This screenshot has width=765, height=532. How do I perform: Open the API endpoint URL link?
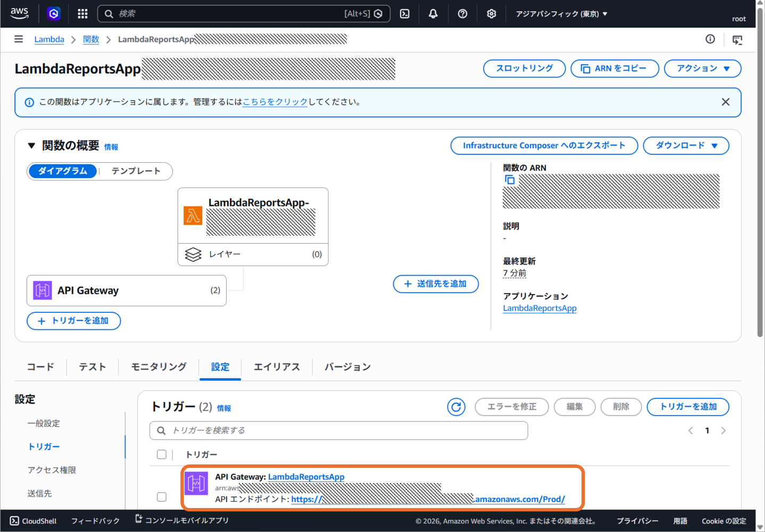(x=428, y=499)
